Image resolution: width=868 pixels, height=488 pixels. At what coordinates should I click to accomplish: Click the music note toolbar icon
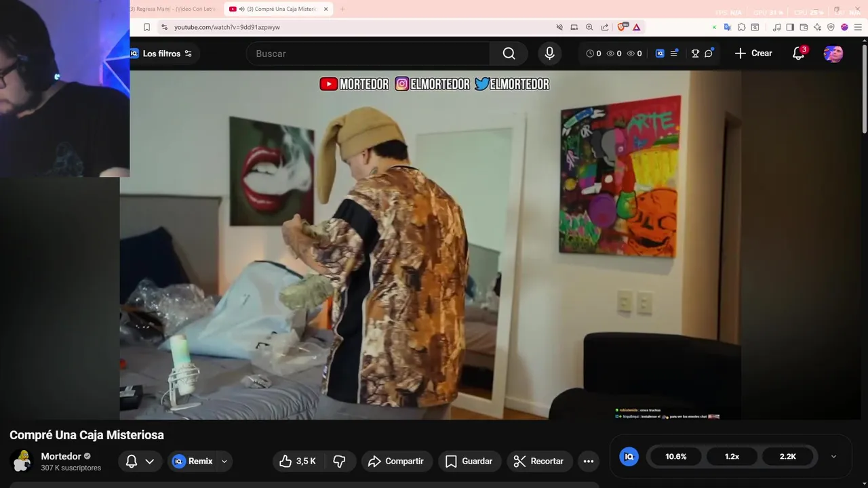pyautogui.click(x=777, y=27)
